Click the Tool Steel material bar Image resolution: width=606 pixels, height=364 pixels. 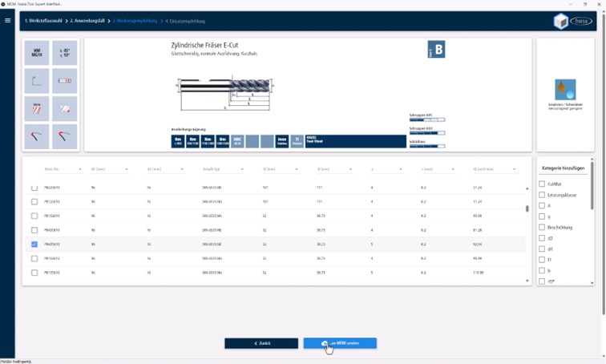(x=356, y=141)
